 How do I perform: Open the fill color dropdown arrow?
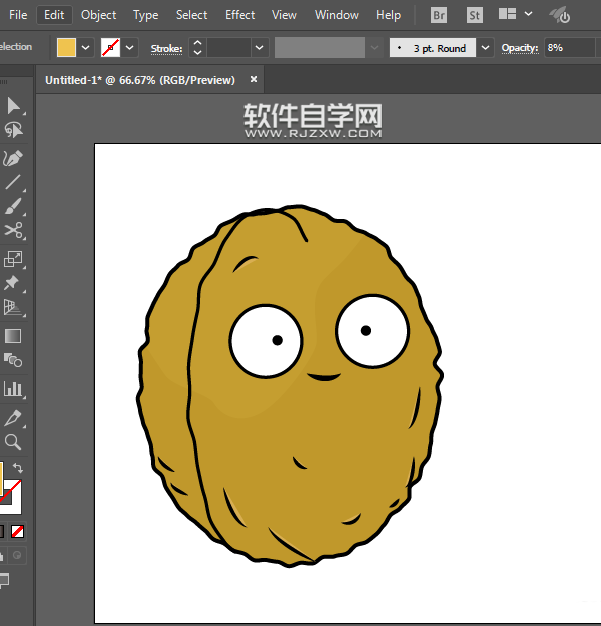(86, 48)
